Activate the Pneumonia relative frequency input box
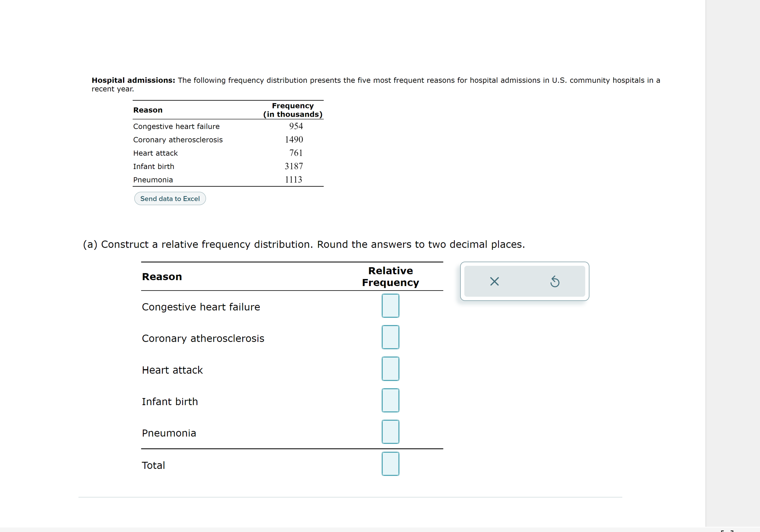Viewport: 760px width, 532px height. (x=390, y=432)
